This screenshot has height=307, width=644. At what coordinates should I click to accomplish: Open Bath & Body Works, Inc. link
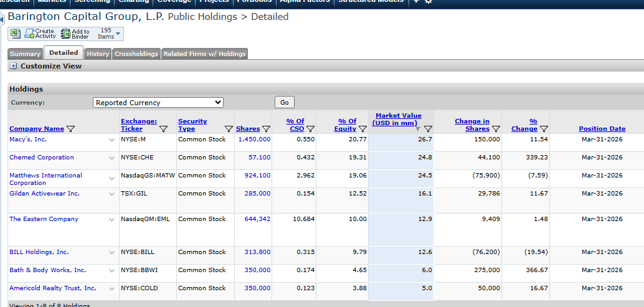tap(47, 270)
